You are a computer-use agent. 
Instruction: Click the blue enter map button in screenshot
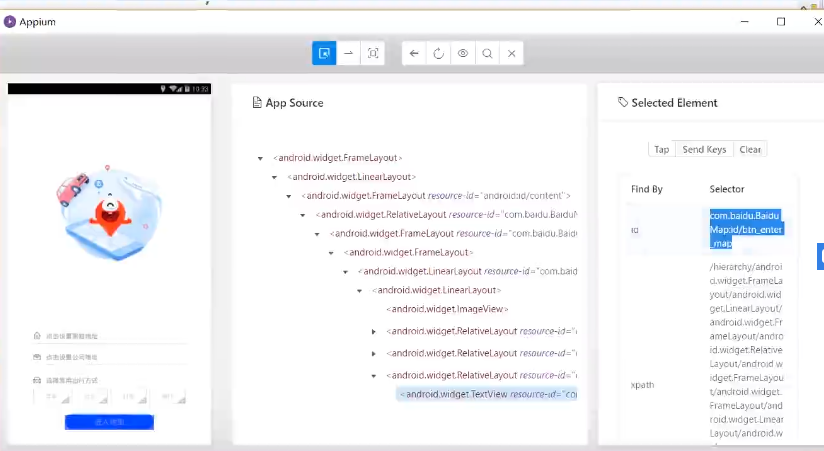(109, 422)
